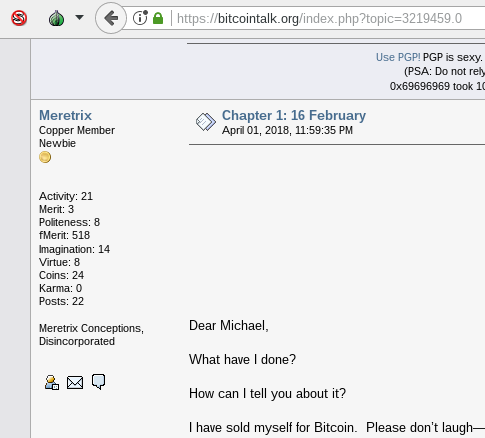485x438 pixels.
Task: Click the Dear Michael greeting text
Action: coord(229,325)
